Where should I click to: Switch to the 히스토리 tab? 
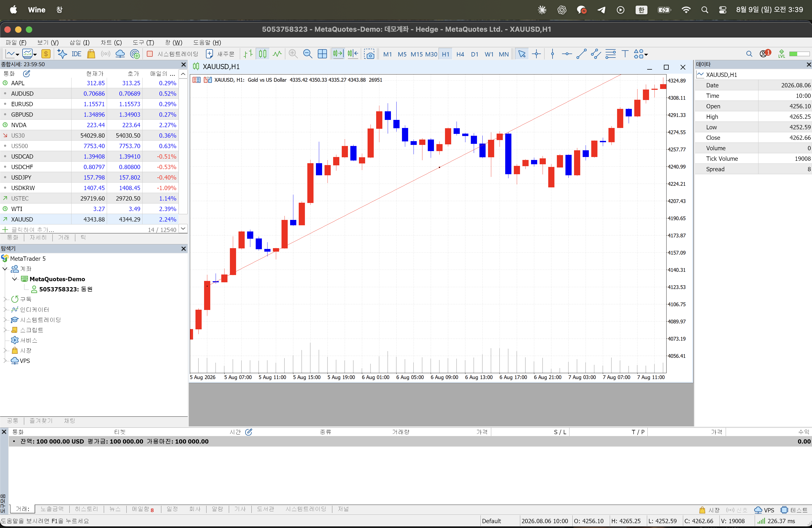coord(86,509)
